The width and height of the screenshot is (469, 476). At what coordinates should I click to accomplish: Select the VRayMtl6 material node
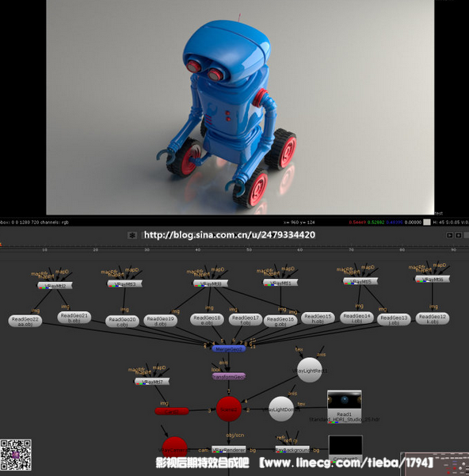(x=433, y=279)
